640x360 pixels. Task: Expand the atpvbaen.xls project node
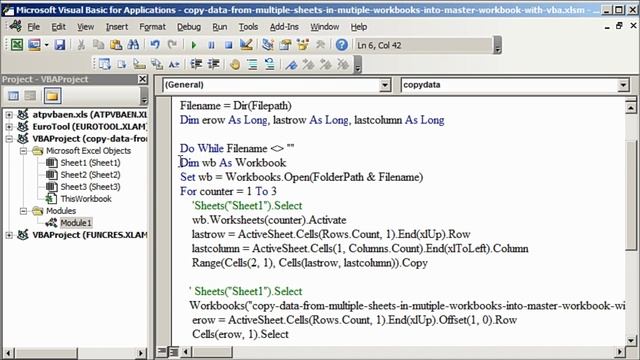pos(9,115)
